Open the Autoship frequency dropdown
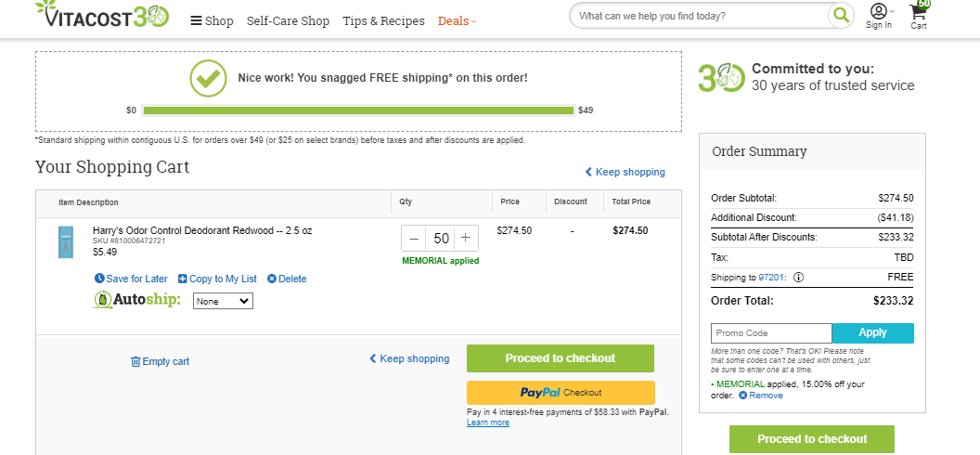This screenshot has width=980, height=455. pyautogui.click(x=223, y=301)
